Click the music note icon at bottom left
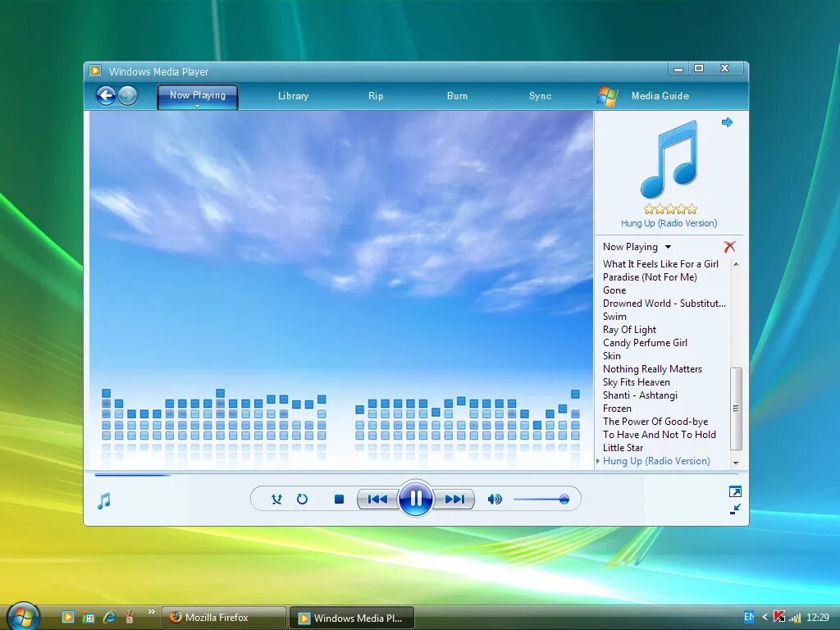 point(104,501)
